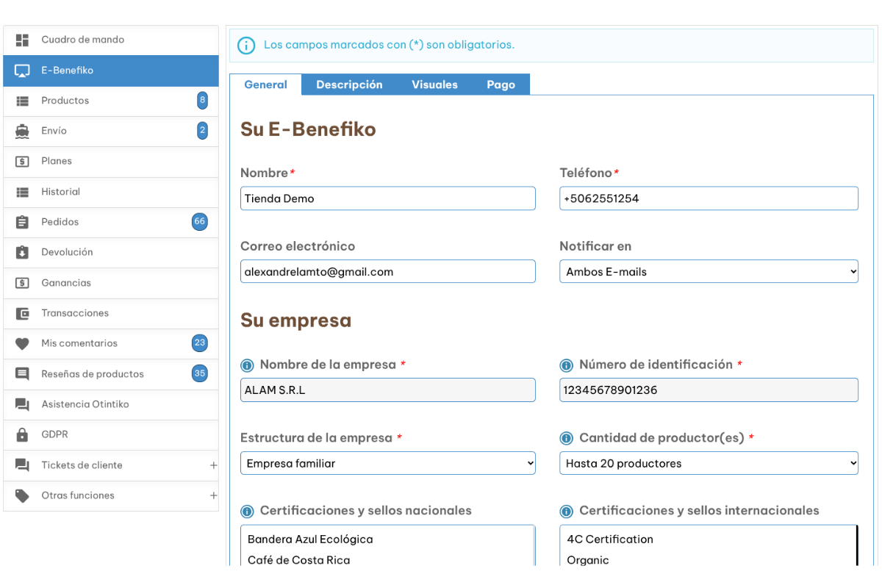
Task: Expand the Tickets de cliente menu
Action: coord(213,465)
